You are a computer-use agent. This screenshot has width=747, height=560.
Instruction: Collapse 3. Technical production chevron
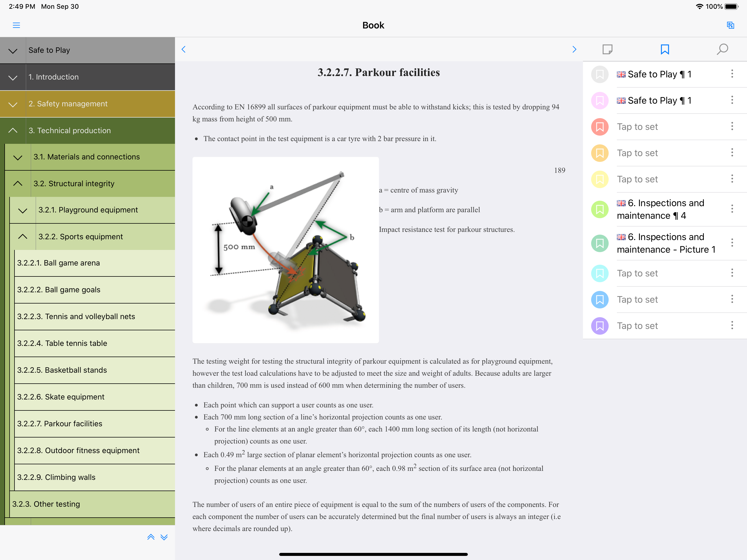point(13,131)
